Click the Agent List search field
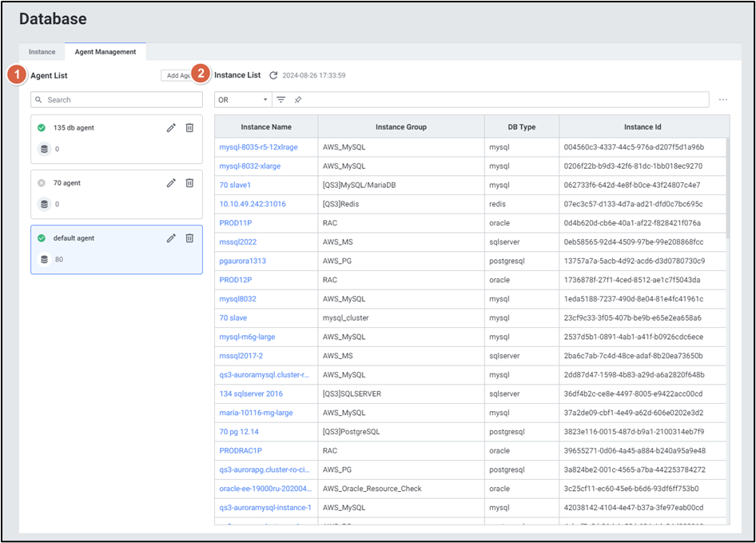Viewport: 756px width, 543px height. coord(117,100)
